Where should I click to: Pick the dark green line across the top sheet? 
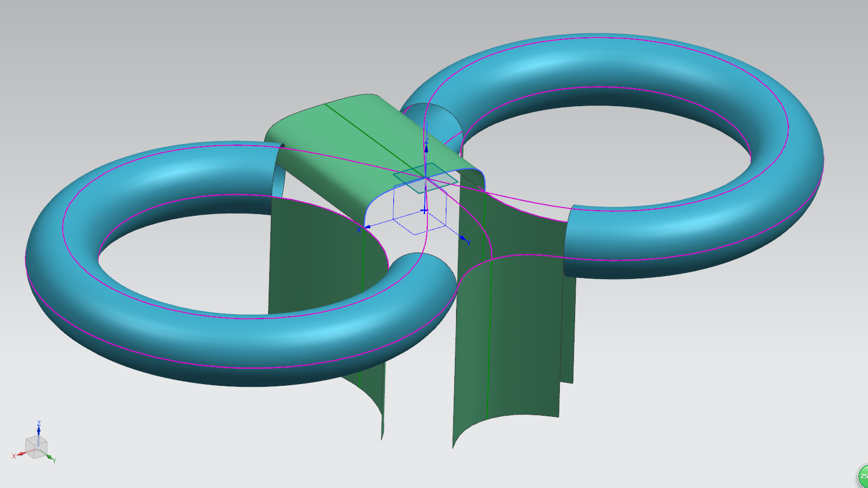click(x=375, y=140)
